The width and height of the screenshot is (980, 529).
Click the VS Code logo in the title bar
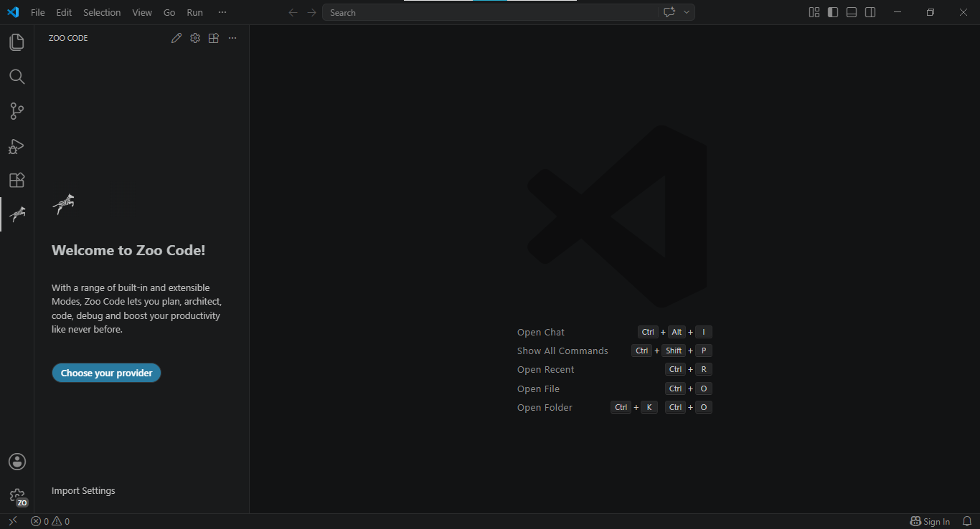13,12
